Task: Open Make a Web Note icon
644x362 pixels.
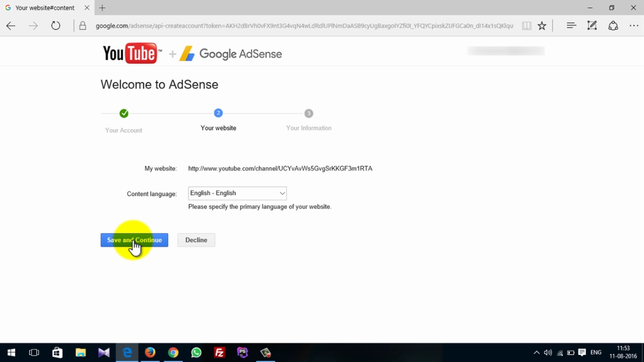Action: coord(592,26)
